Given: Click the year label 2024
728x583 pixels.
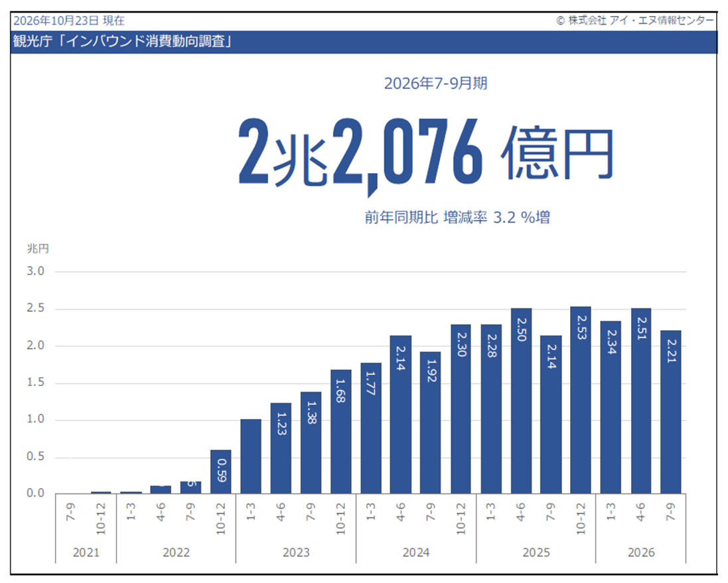Looking at the screenshot, I should 416,552.
